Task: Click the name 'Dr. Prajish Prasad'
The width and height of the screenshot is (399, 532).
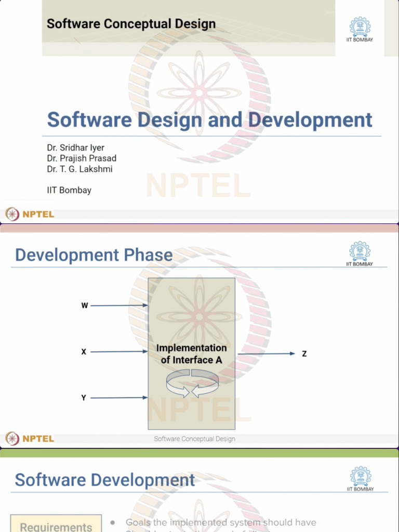Action: coord(82,158)
